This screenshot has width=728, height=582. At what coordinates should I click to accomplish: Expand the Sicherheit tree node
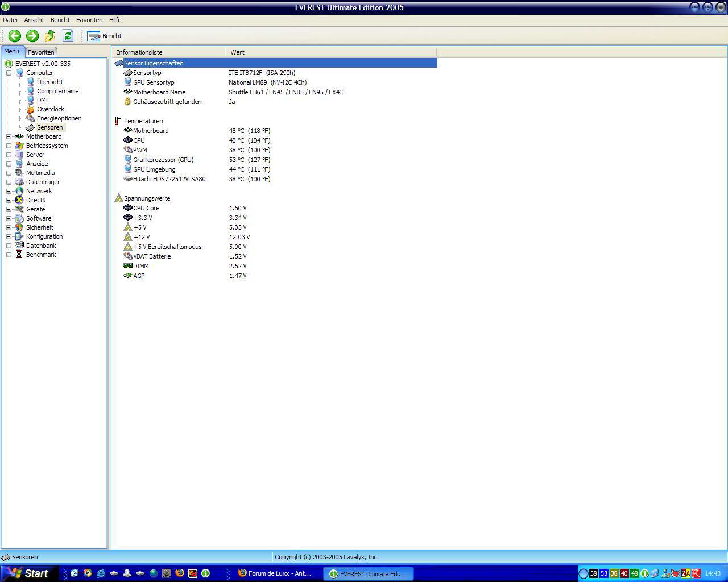(x=9, y=227)
